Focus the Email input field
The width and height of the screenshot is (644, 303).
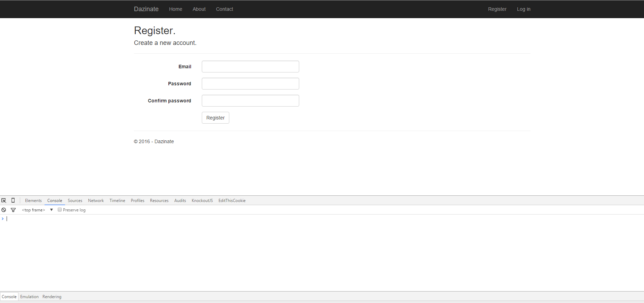point(250,67)
